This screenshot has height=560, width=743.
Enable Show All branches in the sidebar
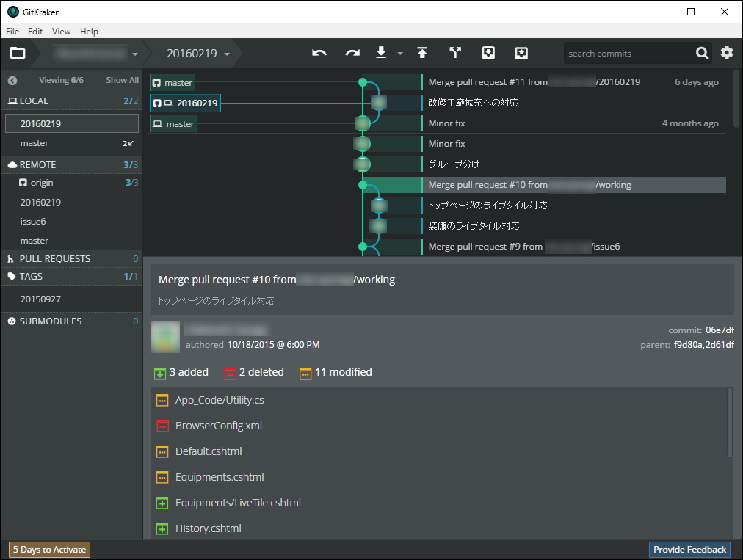[x=121, y=79]
